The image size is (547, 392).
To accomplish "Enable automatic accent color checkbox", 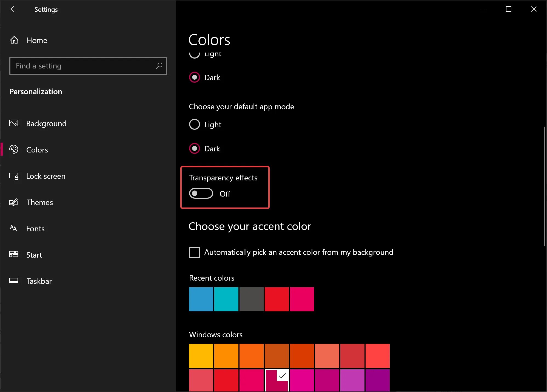I will pyautogui.click(x=195, y=252).
